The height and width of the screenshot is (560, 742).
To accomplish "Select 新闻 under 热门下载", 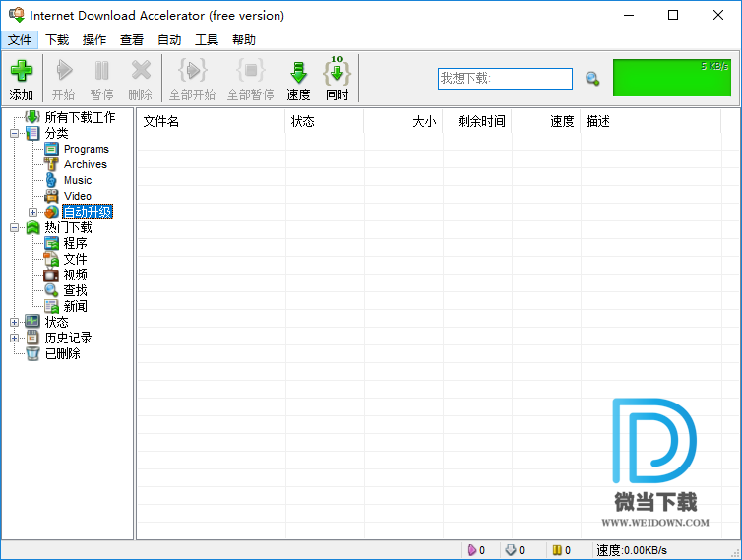I will (75, 306).
